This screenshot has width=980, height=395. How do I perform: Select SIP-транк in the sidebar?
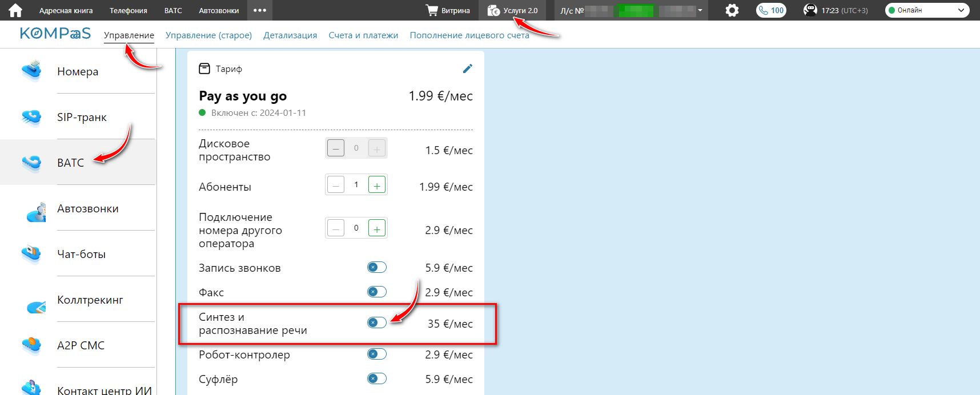82,117
